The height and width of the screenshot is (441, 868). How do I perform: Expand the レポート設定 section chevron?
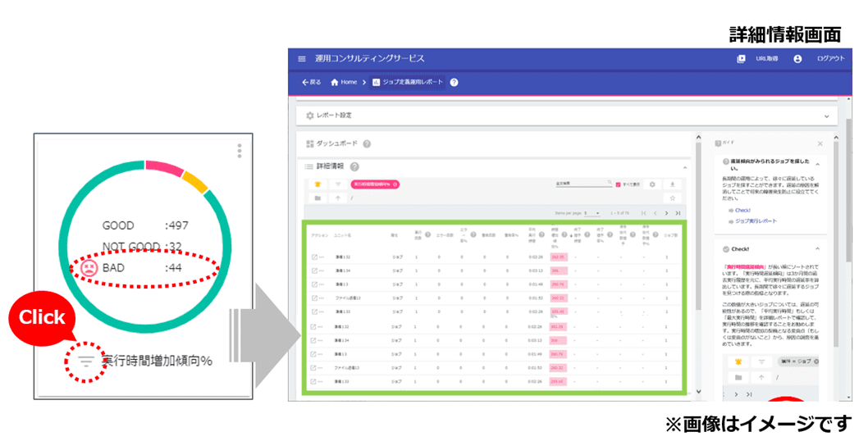(x=825, y=116)
